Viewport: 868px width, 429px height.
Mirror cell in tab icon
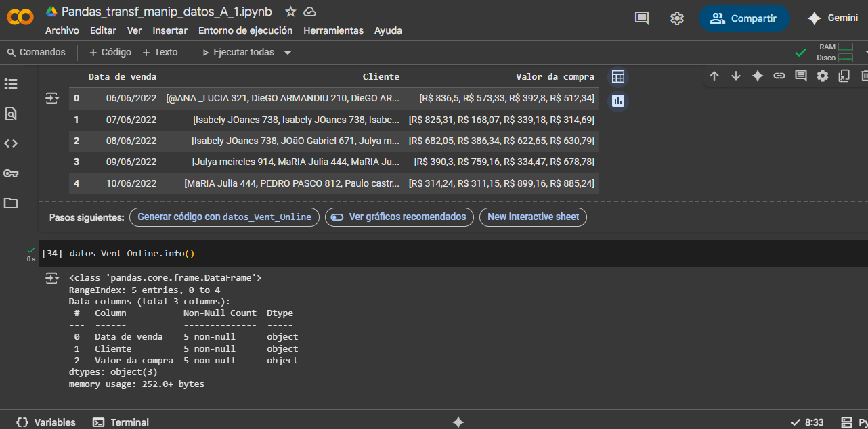[844, 76]
